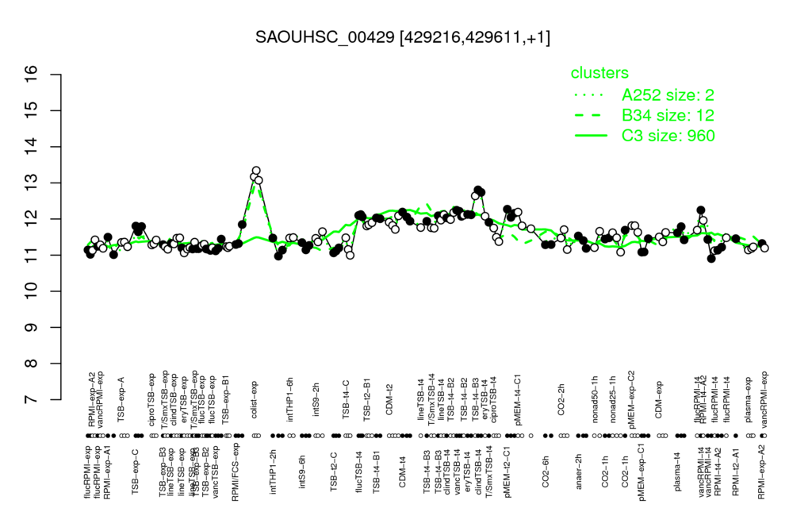Click the green 'clusters' legend heading
This screenshot has width=812, height=508.
pyautogui.click(x=599, y=73)
